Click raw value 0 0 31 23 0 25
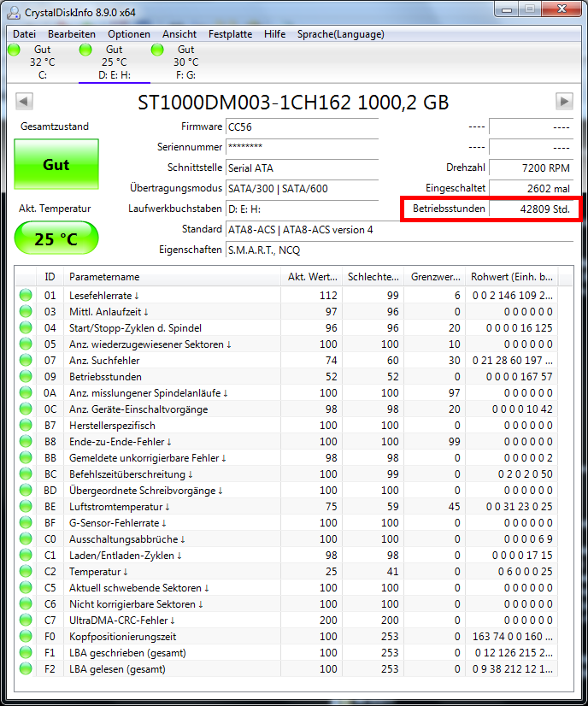The image size is (588, 706). tap(519, 507)
